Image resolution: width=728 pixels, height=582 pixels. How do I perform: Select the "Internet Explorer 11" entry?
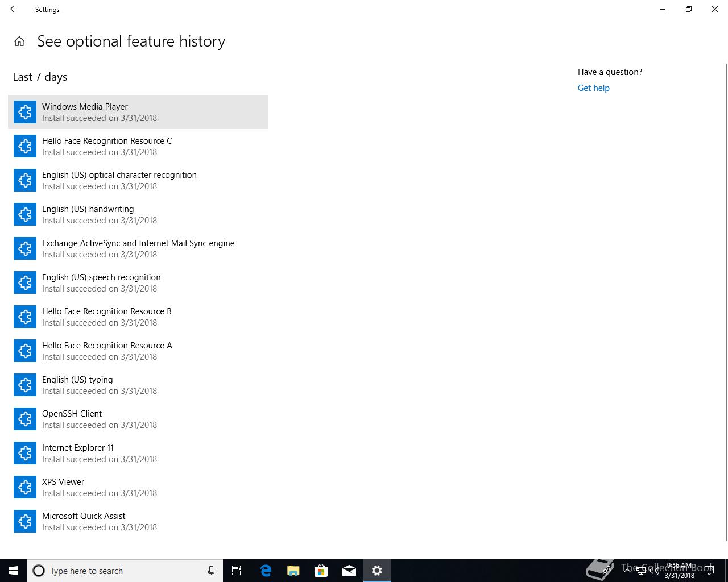pyautogui.click(x=138, y=453)
